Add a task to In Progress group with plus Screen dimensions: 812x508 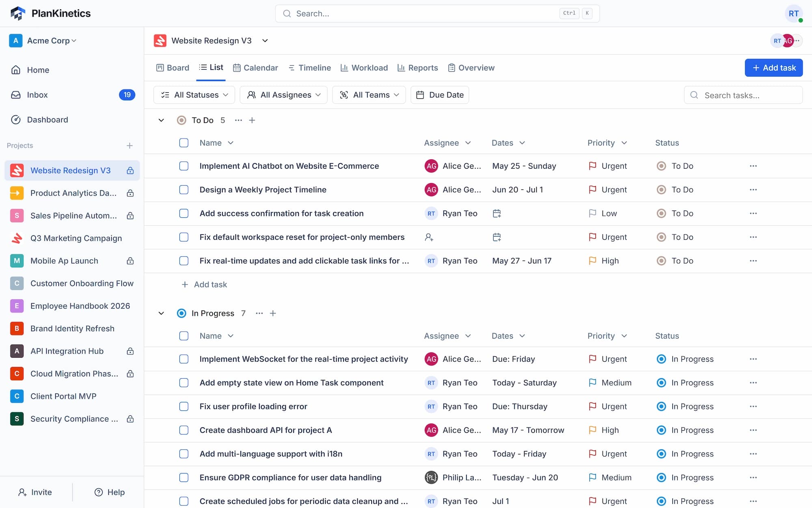point(273,313)
